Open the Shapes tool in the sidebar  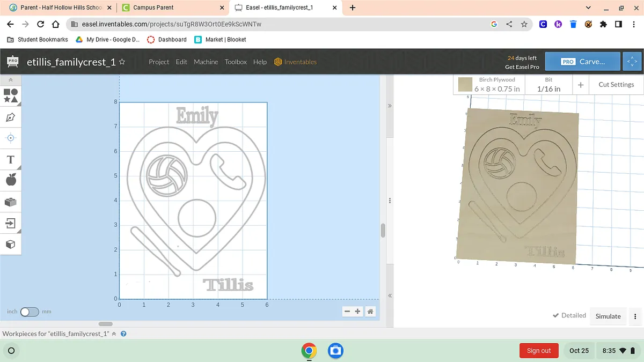click(x=11, y=95)
